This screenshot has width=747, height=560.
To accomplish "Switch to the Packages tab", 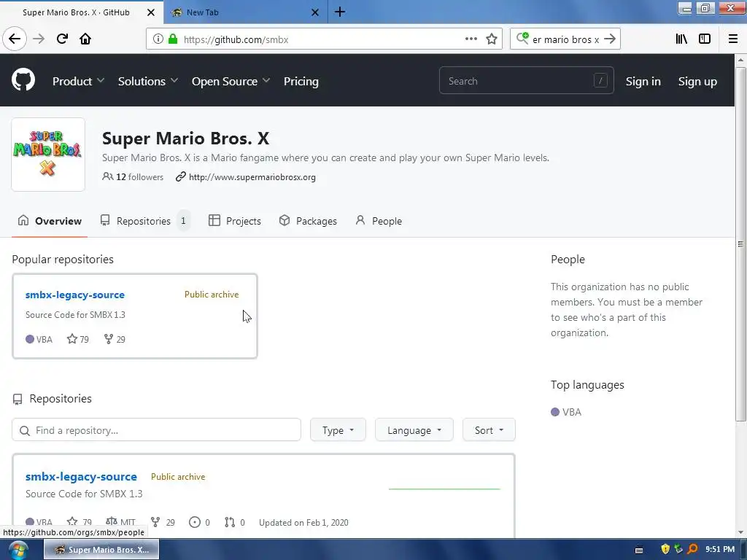I will coord(308,221).
